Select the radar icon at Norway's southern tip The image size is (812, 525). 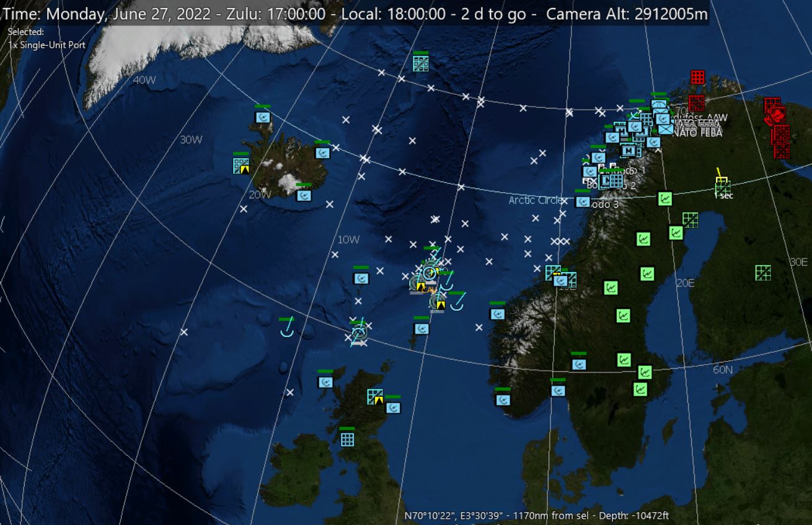503,400
